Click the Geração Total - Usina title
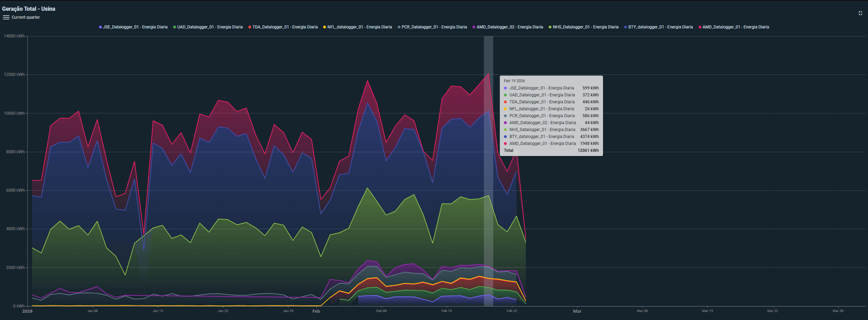The width and height of the screenshot is (868, 320). pyautogui.click(x=29, y=9)
